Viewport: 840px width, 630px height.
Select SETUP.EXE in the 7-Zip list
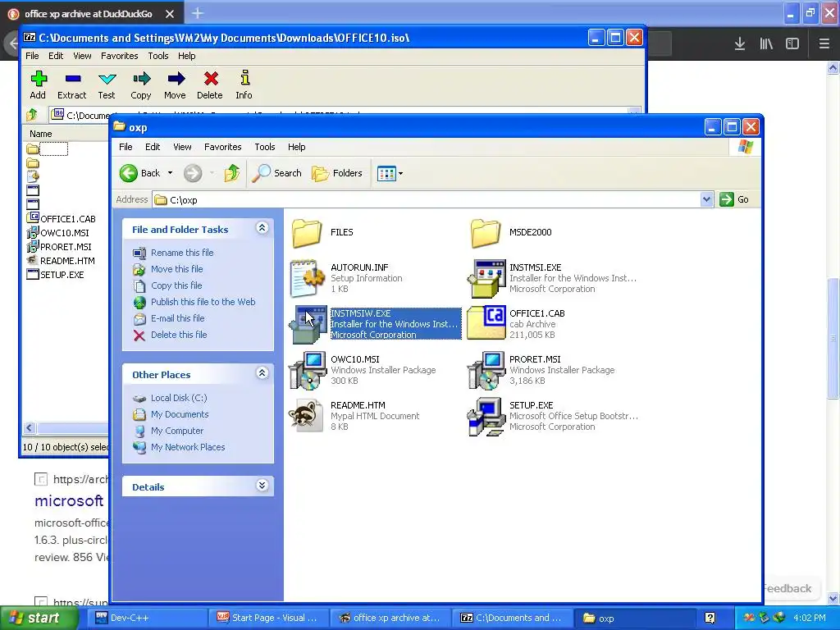(x=62, y=275)
